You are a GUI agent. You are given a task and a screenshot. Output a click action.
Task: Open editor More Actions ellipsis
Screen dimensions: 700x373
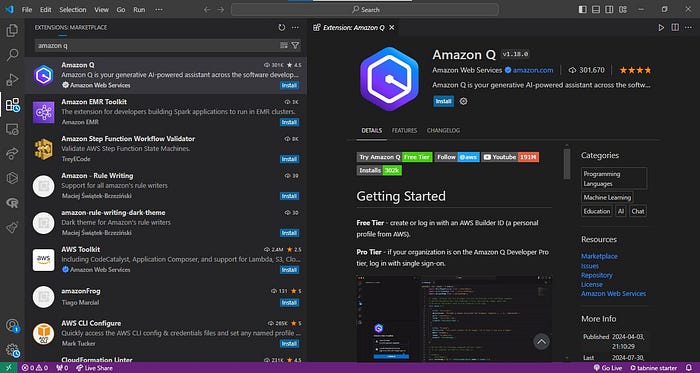tap(689, 28)
